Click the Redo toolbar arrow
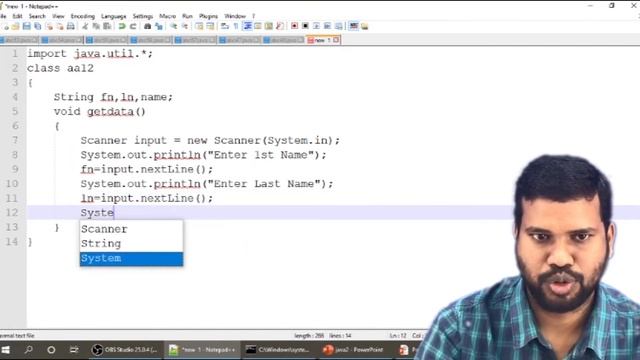The width and height of the screenshot is (640, 360). pyautogui.click(x=133, y=27)
